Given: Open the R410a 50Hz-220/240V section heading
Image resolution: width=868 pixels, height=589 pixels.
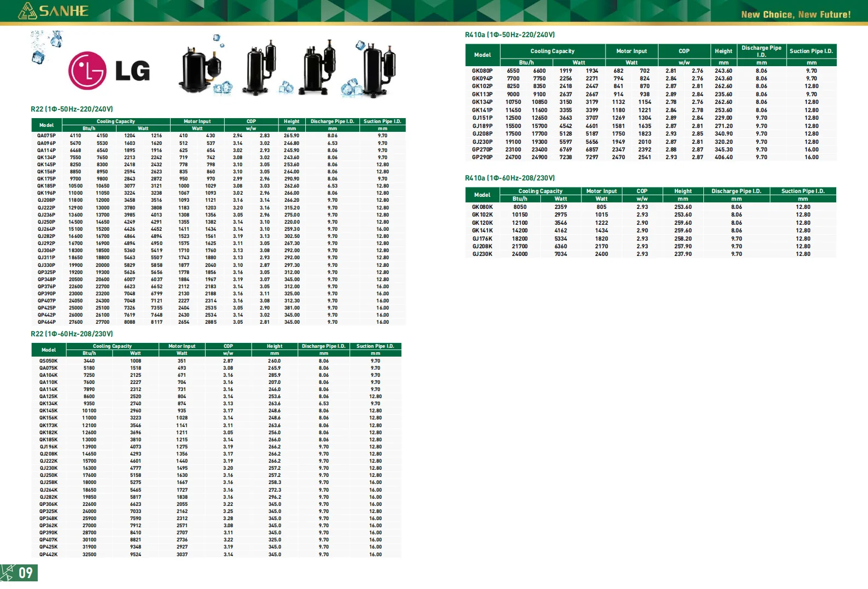Looking at the screenshot, I should pos(510,34).
